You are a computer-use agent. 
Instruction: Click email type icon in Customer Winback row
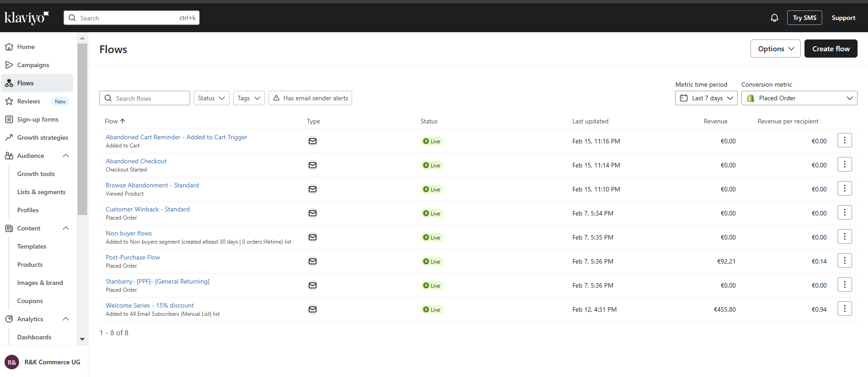[x=313, y=213]
